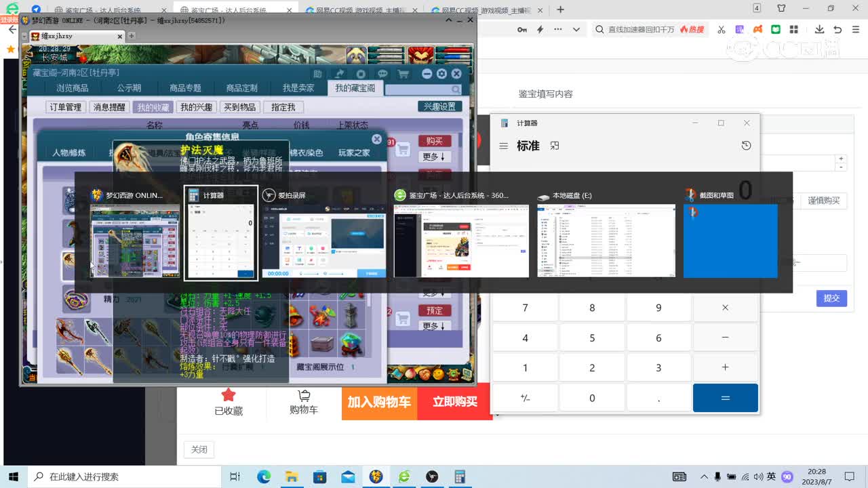Click 订单管理 sub-tab button

[66, 107]
